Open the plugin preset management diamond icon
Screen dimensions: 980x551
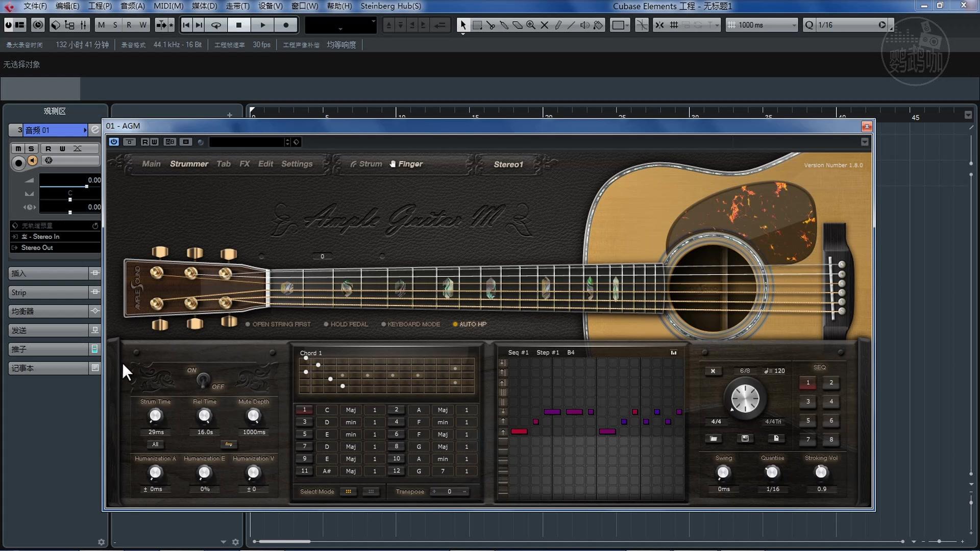point(296,142)
